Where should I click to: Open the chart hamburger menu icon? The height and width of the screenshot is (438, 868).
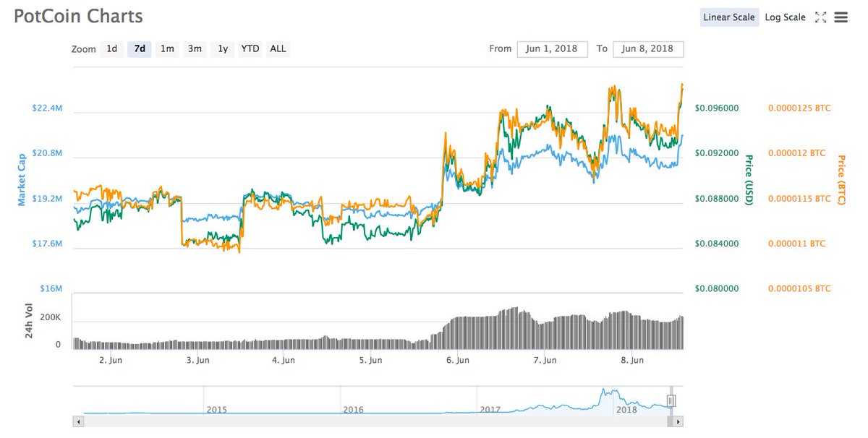tap(841, 17)
